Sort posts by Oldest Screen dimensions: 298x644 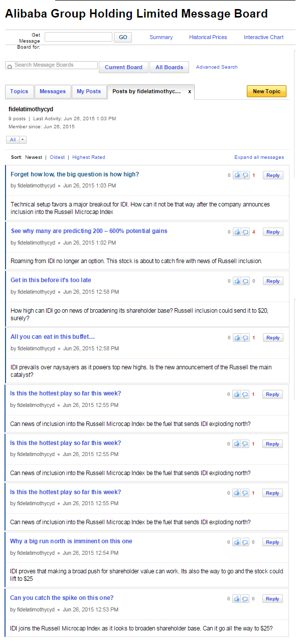57,157
